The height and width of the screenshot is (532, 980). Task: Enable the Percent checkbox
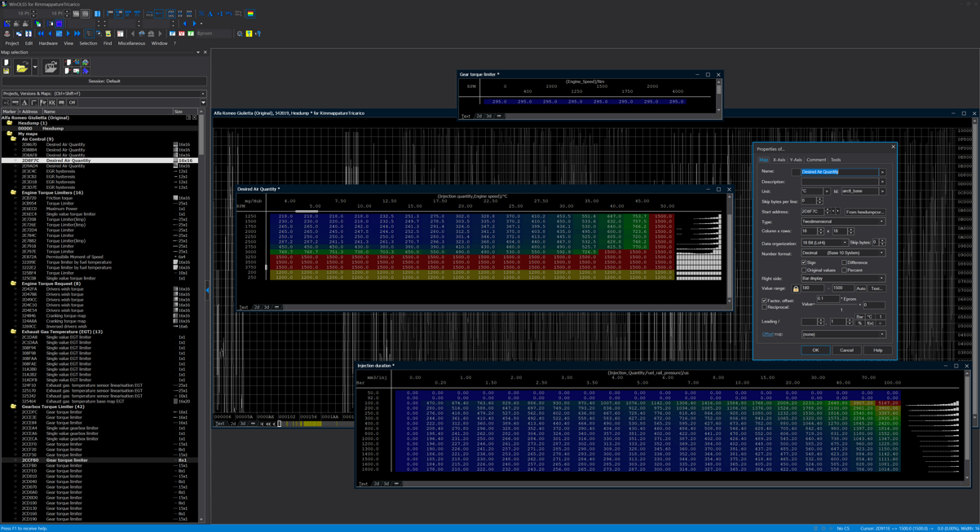click(x=844, y=270)
